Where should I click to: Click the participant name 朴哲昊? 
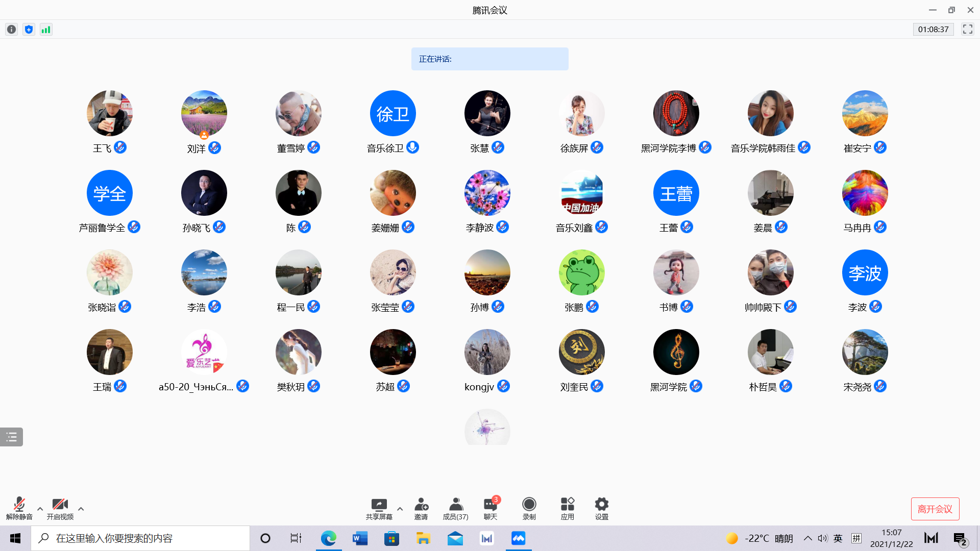763,387
